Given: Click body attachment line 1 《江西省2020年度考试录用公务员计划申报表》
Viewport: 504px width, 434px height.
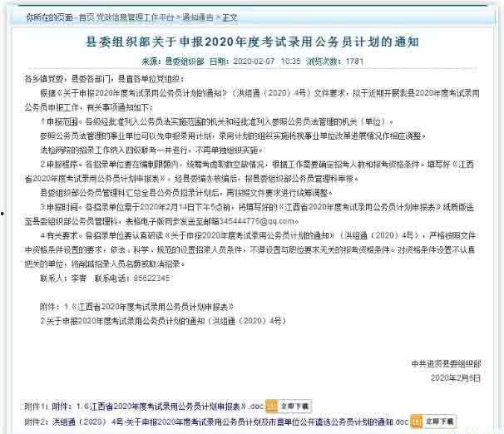Looking at the screenshot, I should click(x=151, y=307).
